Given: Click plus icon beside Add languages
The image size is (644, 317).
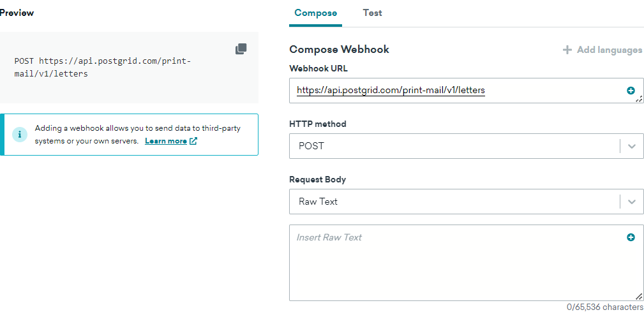Looking at the screenshot, I should [x=567, y=50].
